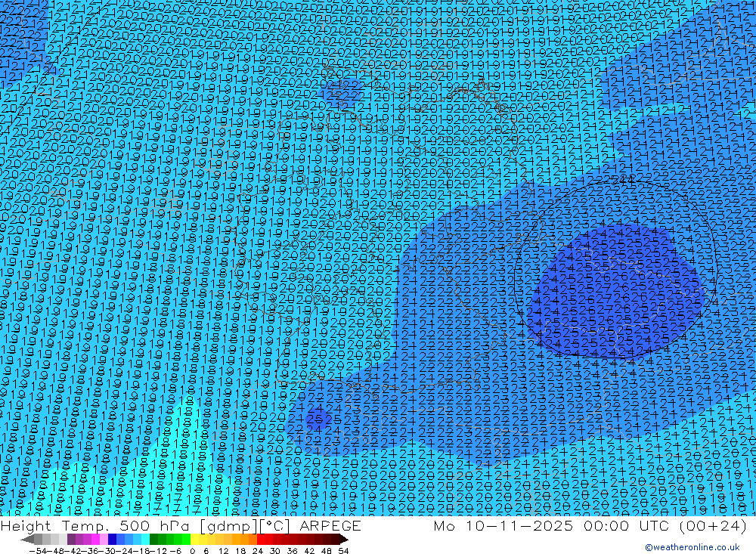
Task: Pick the dark blue swatch above scale value -30
Action: [113, 539]
